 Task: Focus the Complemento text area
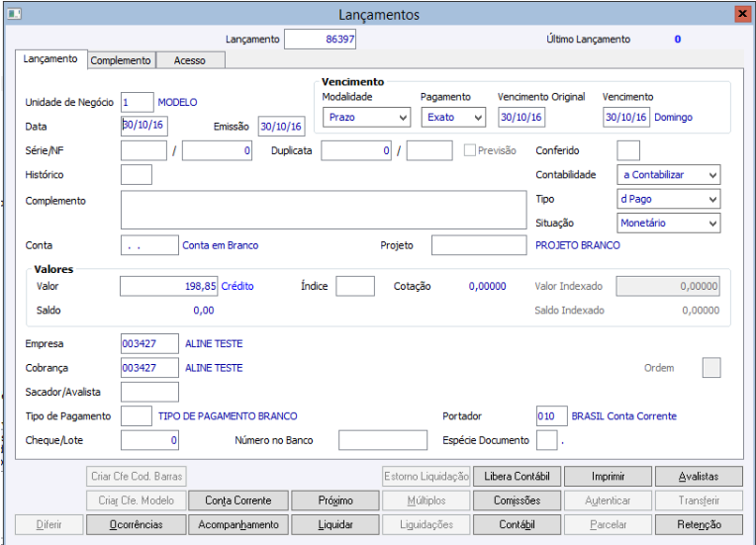323,210
